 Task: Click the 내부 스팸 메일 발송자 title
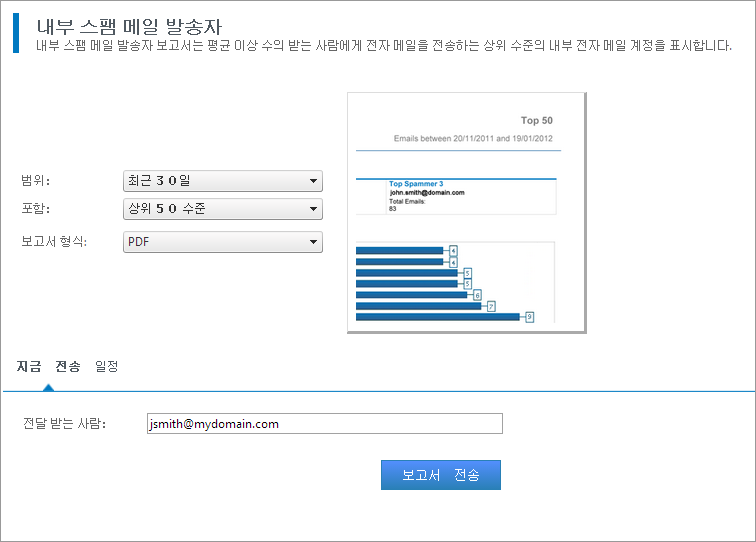129,26
